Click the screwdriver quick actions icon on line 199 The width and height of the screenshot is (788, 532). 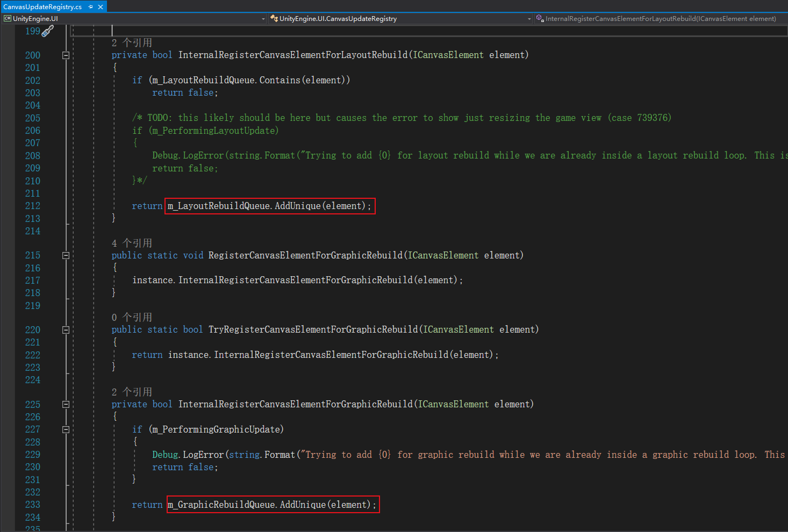click(48, 31)
